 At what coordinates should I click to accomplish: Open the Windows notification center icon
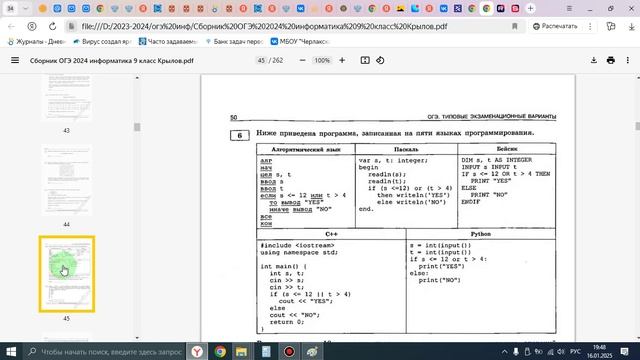click(x=624, y=351)
